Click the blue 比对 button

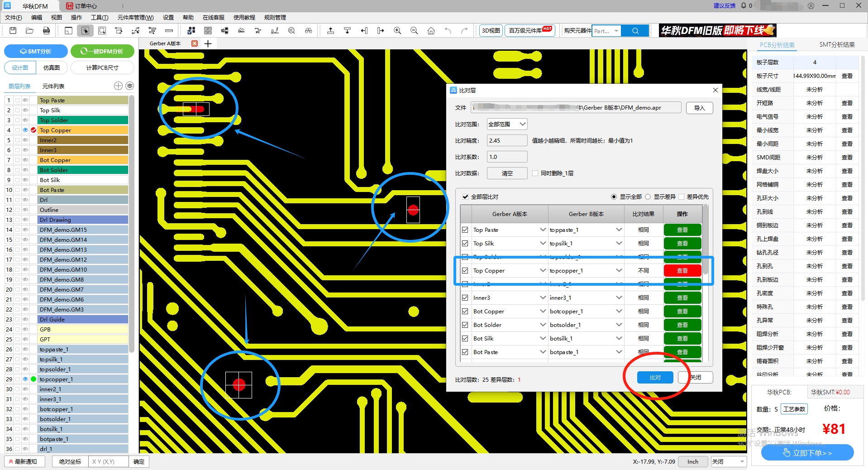click(x=655, y=378)
